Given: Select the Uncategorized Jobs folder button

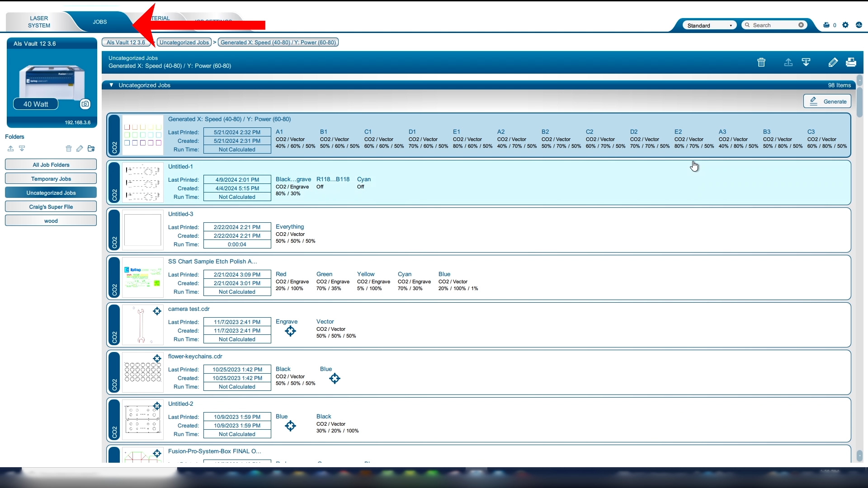Looking at the screenshot, I should [51, 193].
